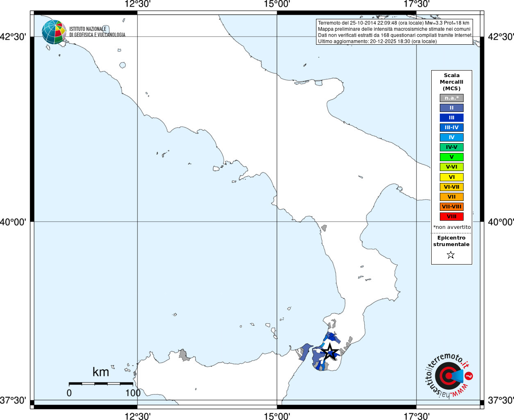Select the VIII red legend swatch

tap(452, 217)
